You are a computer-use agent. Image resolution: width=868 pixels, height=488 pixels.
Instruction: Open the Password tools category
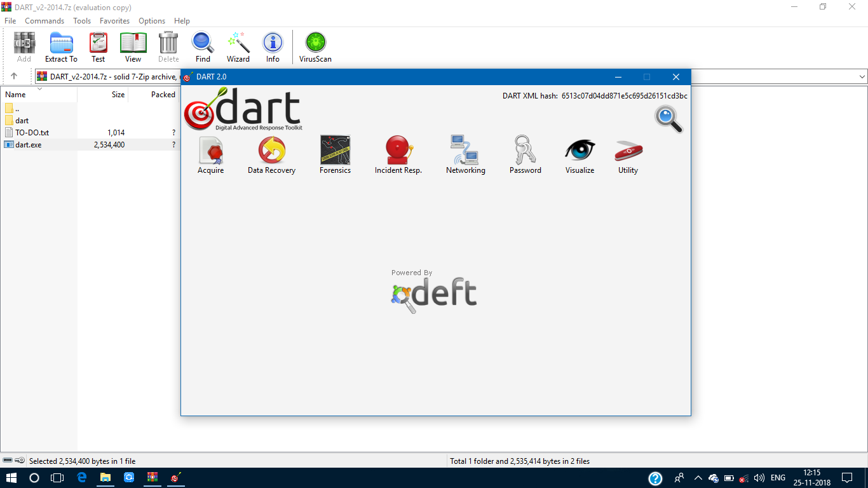(x=526, y=155)
